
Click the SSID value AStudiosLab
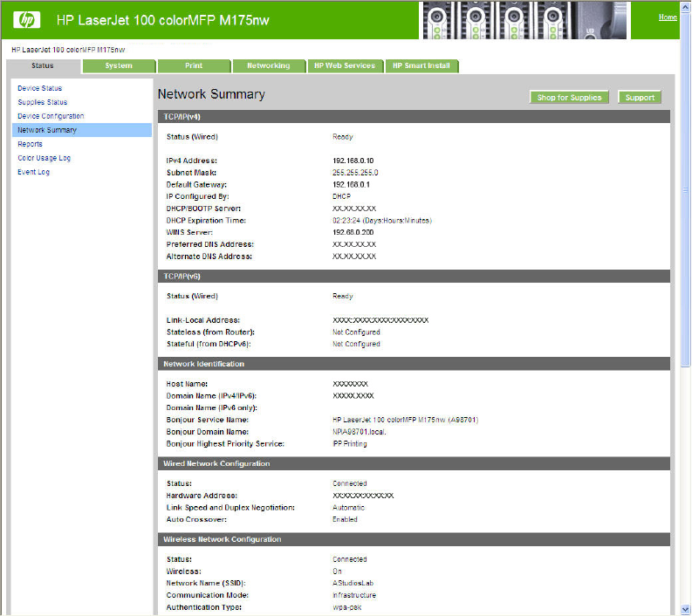click(x=353, y=583)
